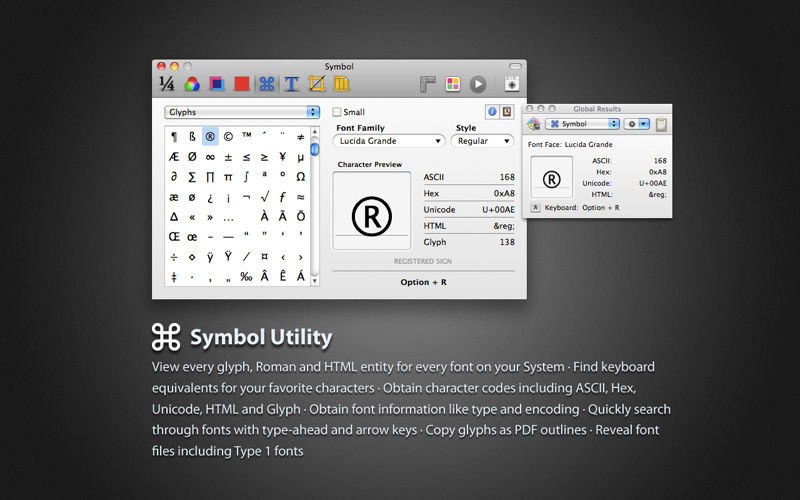Screen dimensions: 800x500
Task: Select the ‰ per-mille glyph
Action: (246, 277)
